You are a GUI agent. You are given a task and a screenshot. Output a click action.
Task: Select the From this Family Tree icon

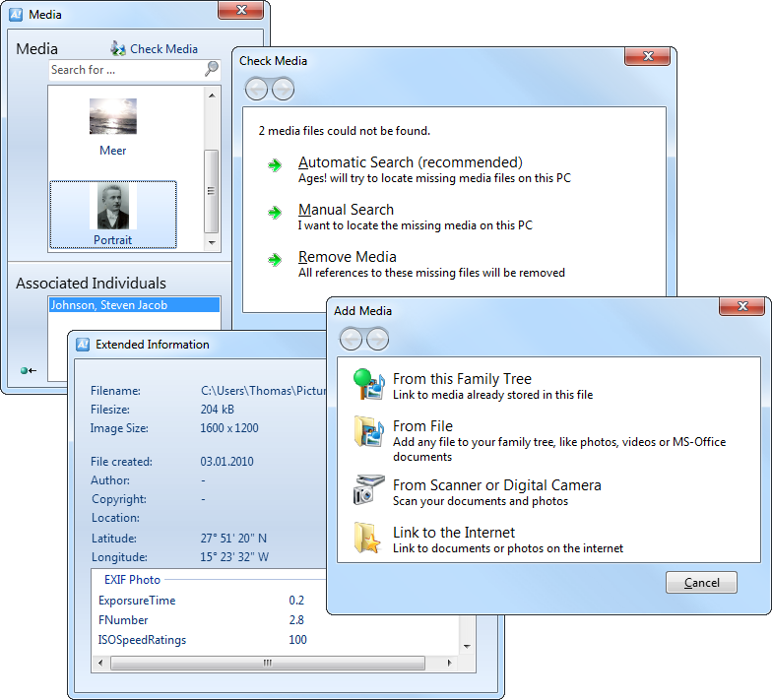coord(368,384)
